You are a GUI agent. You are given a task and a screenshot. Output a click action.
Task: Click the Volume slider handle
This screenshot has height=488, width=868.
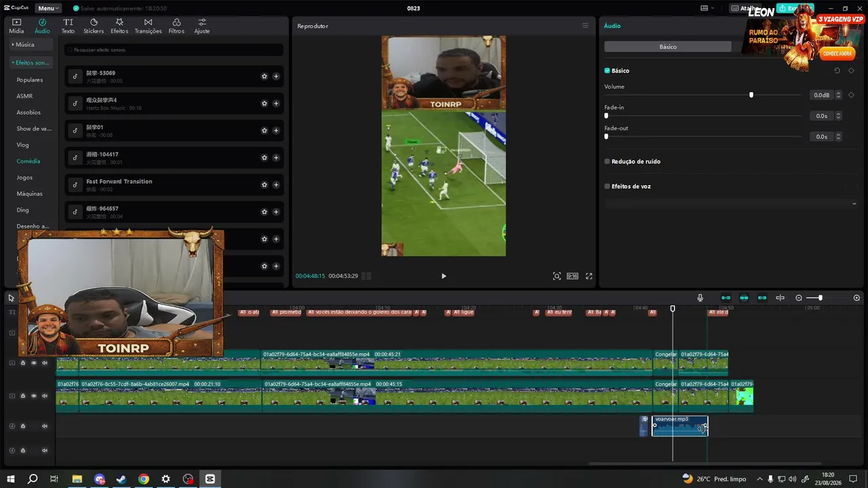point(751,95)
